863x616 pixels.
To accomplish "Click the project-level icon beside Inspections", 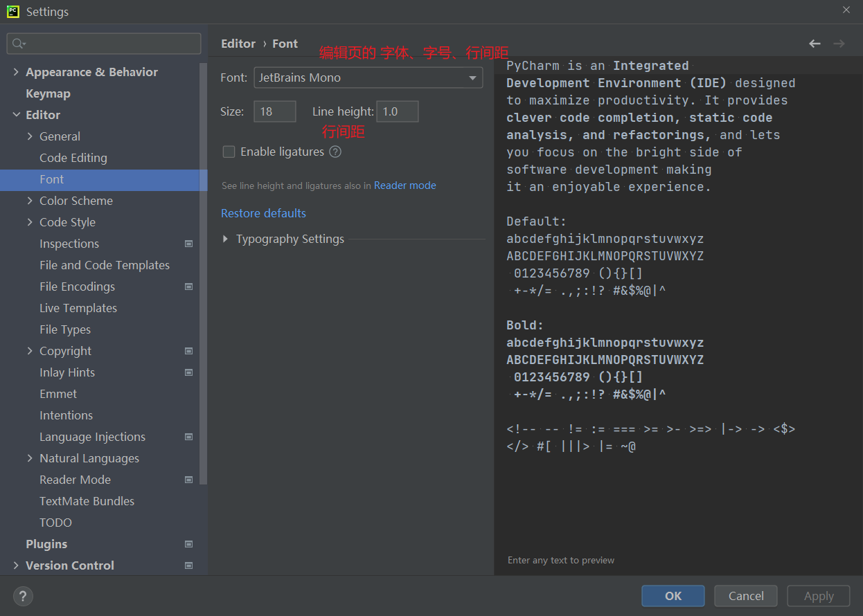I will coord(188,244).
